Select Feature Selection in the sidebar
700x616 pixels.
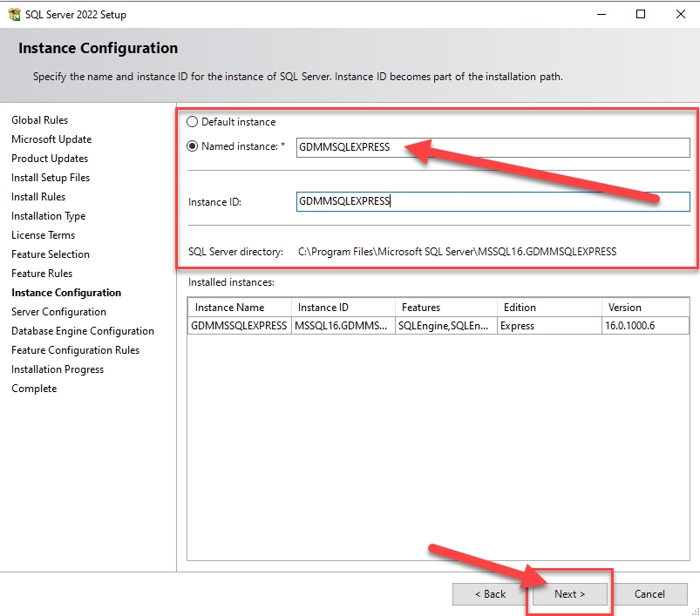point(51,254)
